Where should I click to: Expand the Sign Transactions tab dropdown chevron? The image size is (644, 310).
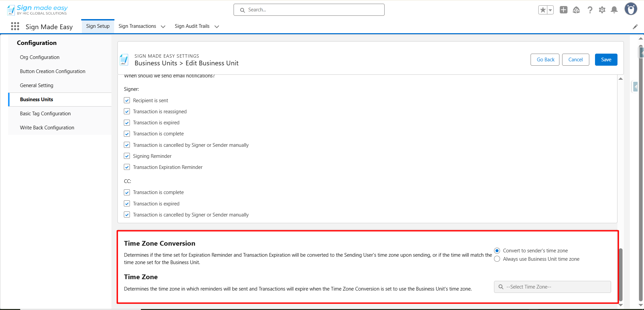163,26
